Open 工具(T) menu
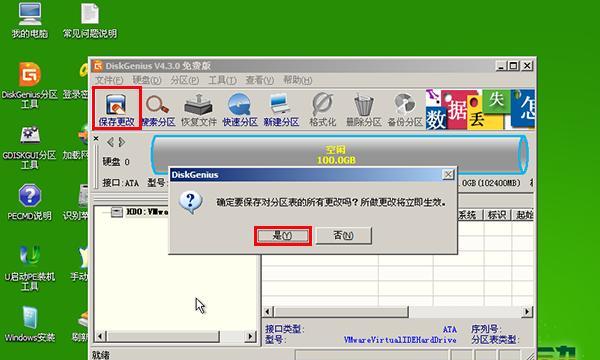The width and height of the screenshot is (600, 360). (222, 80)
